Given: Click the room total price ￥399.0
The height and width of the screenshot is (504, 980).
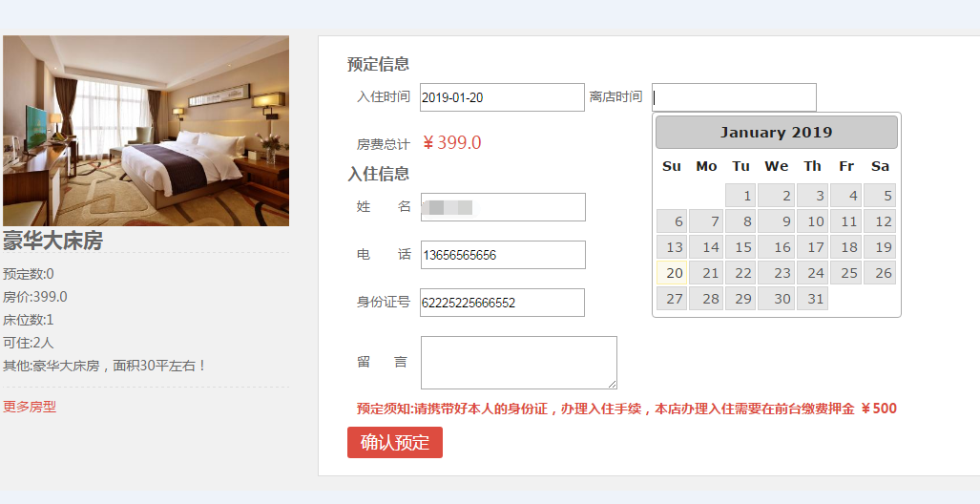Looking at the screenshot, I should 452,142.
